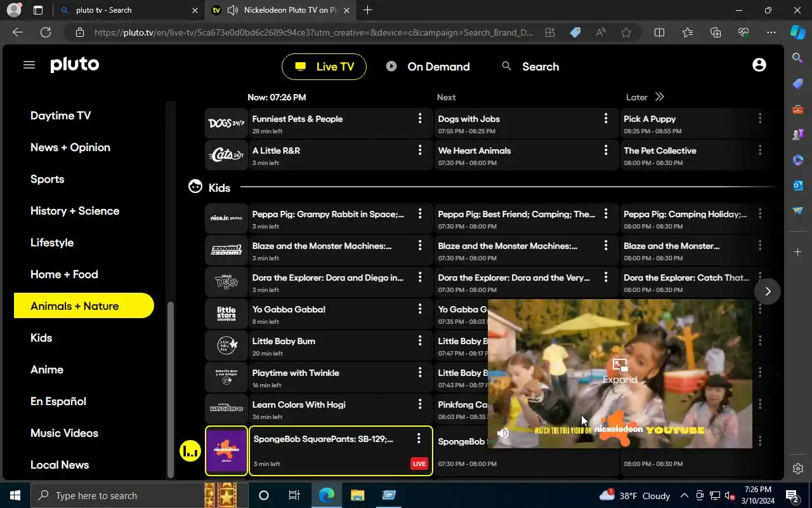Click the Pluto logo
The image size is (812, 508).
75,65
